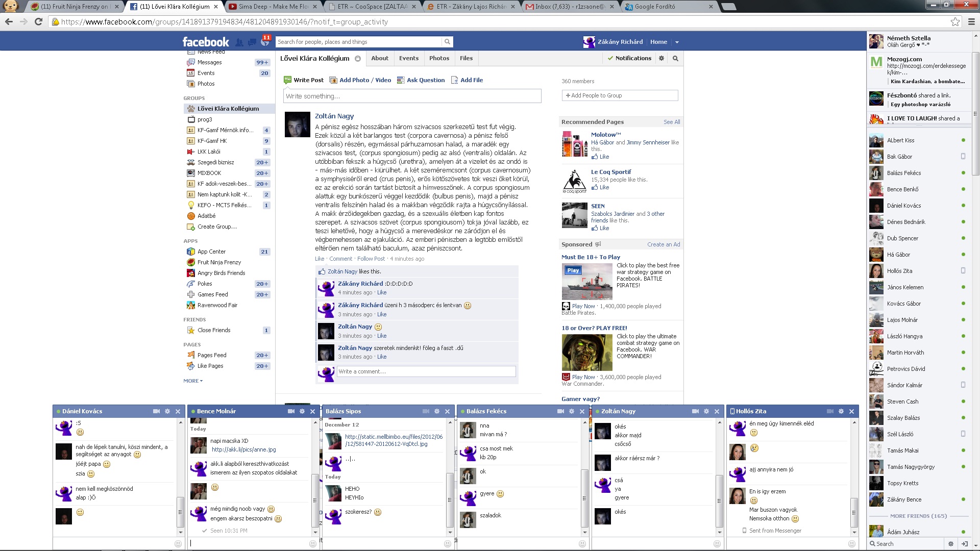Open emoticon picker in Zoltán Nagy chat
Screen dimensions: 980x551
[x=717, y=544]
